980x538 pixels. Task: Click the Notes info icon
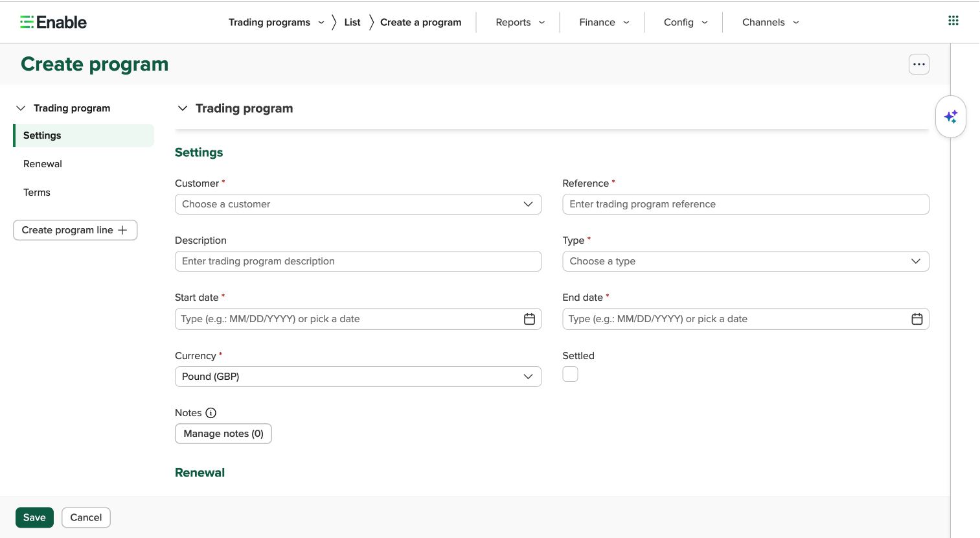[x=211, y=413]
